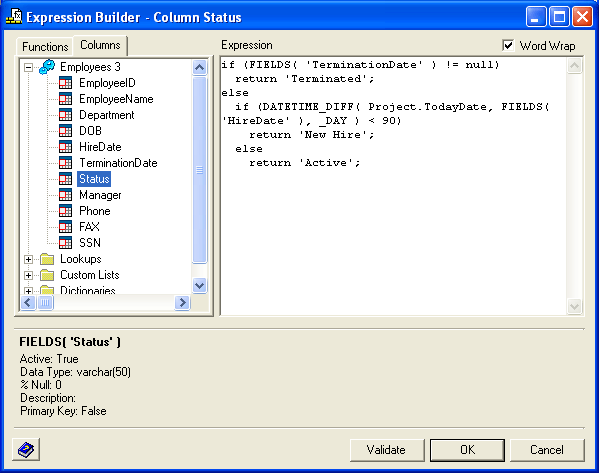Screen dimensions: 600x473
Task: Collapse the Employees 3 tree node
Action: (x=29, y=67)
